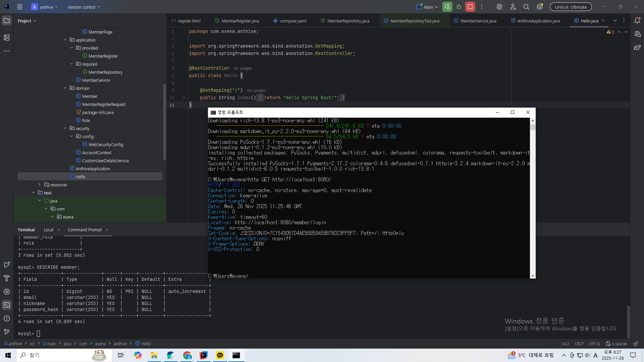Toggle the Project tool window folder icon
The image size is (644, 362).
[x=7, y=21]
